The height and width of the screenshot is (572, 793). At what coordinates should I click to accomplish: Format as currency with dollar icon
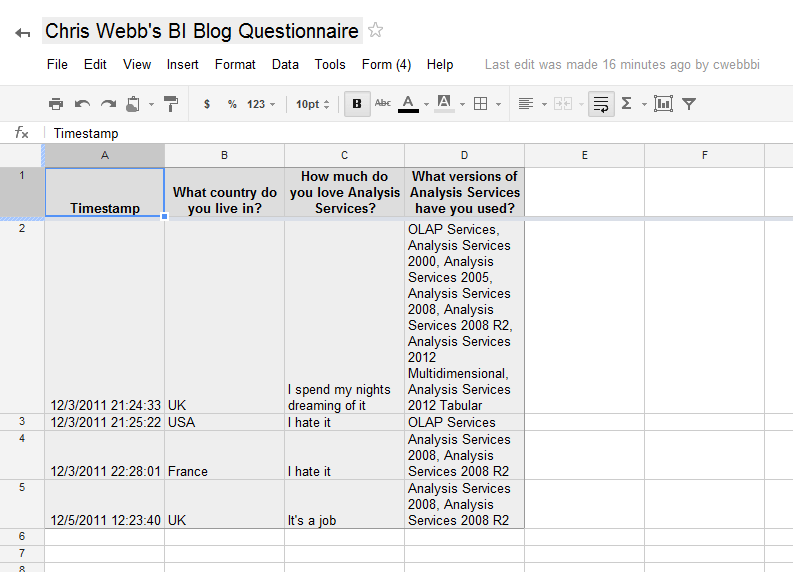[x=206, y=104]
